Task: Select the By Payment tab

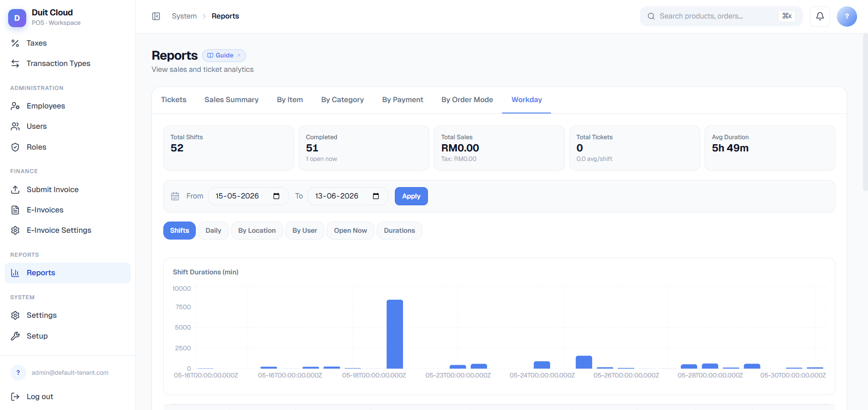Action: [403, 100]
